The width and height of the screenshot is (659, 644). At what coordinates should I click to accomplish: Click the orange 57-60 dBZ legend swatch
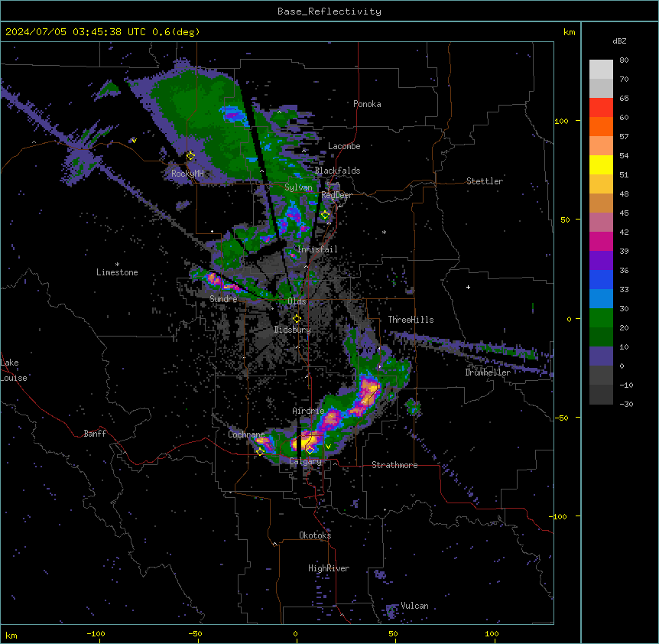[x=601, y=126]
